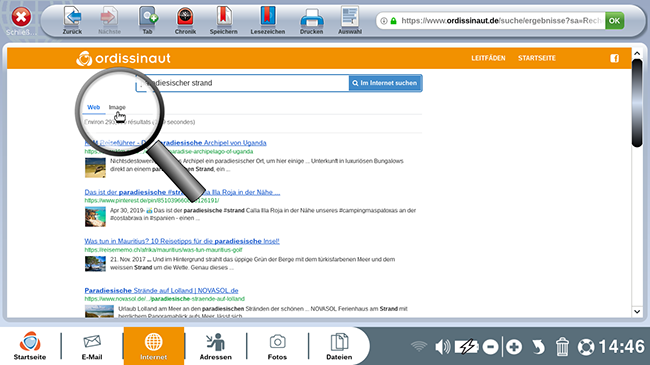
Task: Open the Lesezeichen bookmarks icon
Action: click(x=268, y=17)
